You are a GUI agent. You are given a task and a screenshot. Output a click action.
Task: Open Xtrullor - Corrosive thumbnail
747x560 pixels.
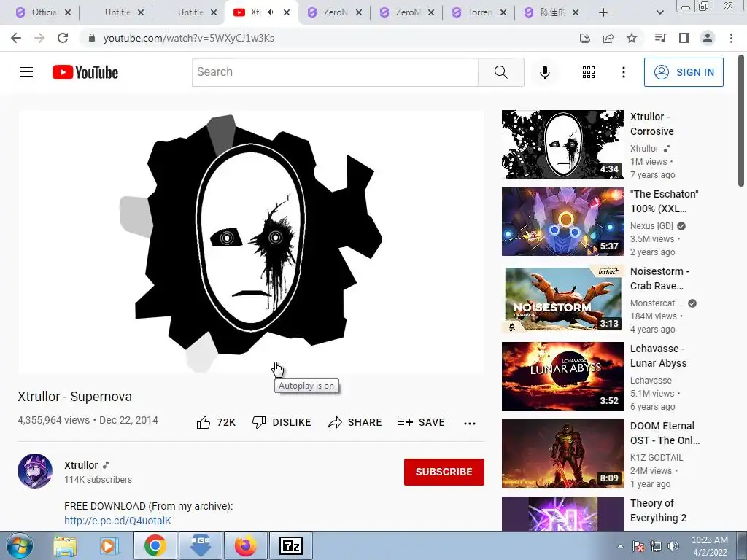562,144
